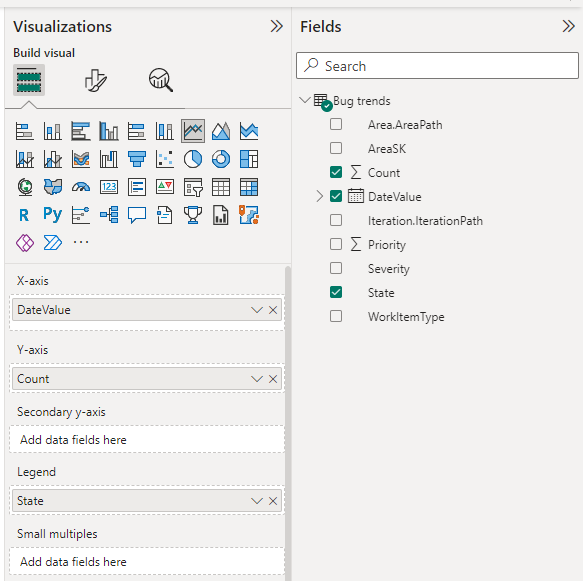The width and height of the screenshot is (584, 582).
Task: Select the Key influencers visual
Action: [x=81, y=215]
